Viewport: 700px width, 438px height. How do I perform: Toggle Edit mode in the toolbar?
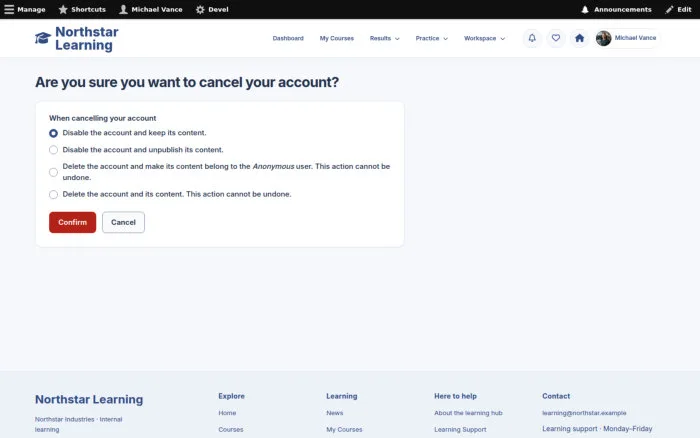pyautogui.click(x=678, y=9)
